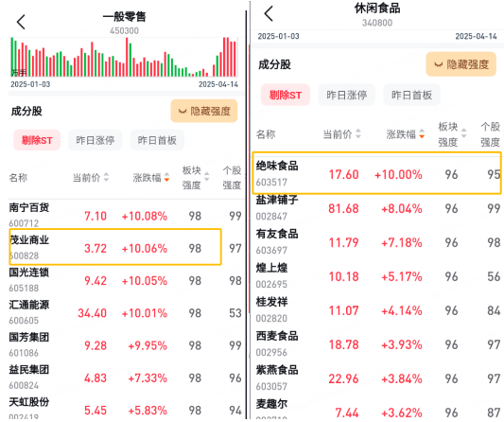
Task: Click +7.33% change of 益民集团
Action: point(148,378)
